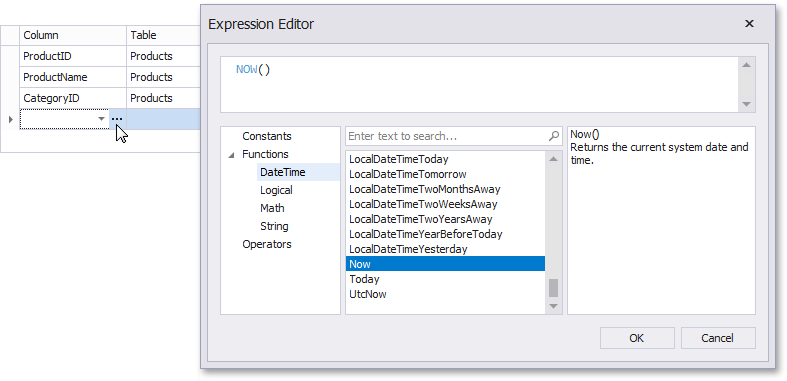Click Products cell in CategoryID row
This screenshot has height=381, width=787.
click(164, 98)
